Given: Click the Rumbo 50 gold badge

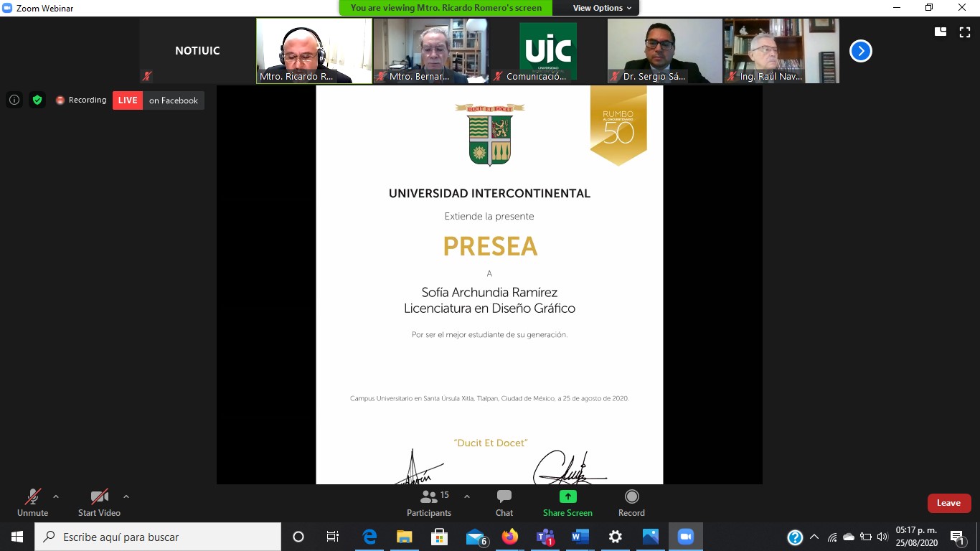Looking at the screenshot, I should [x=618, y=125].
